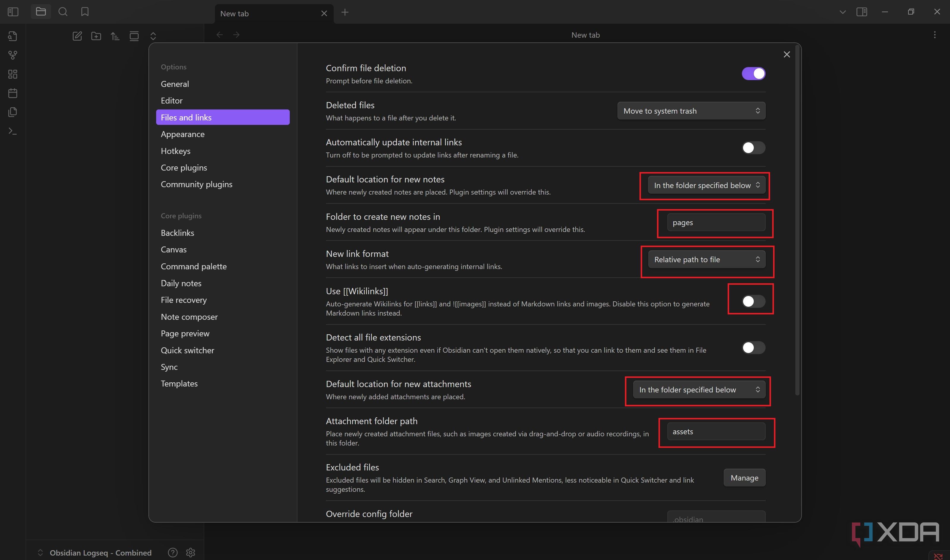Screen dimensions: 950x560
Task: Click the assets attachment folder path field
Action: pos(716,431)
